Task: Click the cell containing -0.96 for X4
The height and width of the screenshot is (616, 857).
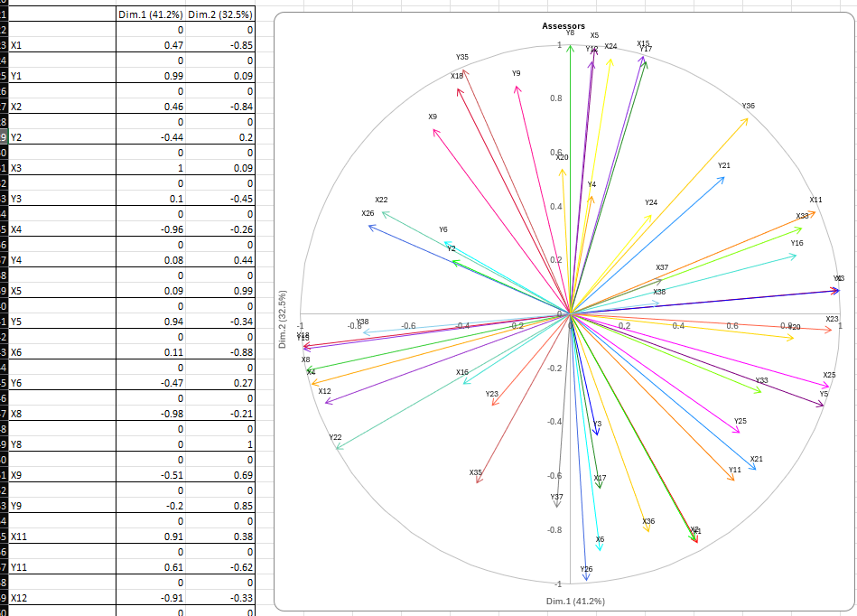Action: (x=151, y=229)
